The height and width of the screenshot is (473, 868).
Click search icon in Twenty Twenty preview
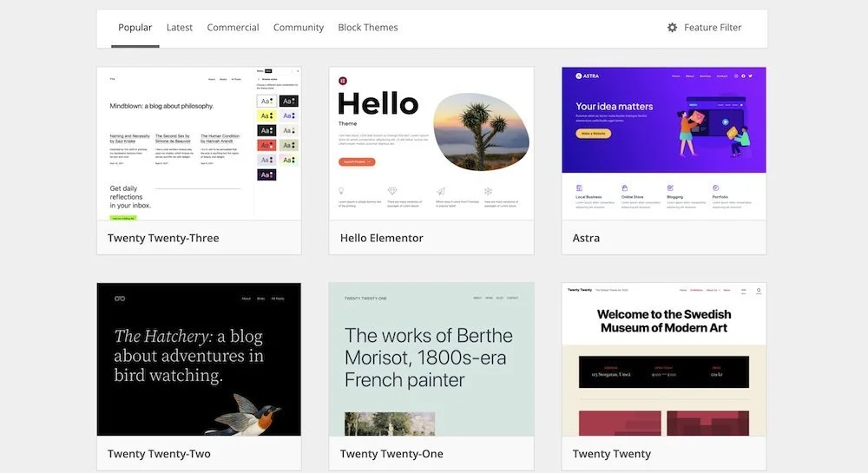tap(759, 290)
